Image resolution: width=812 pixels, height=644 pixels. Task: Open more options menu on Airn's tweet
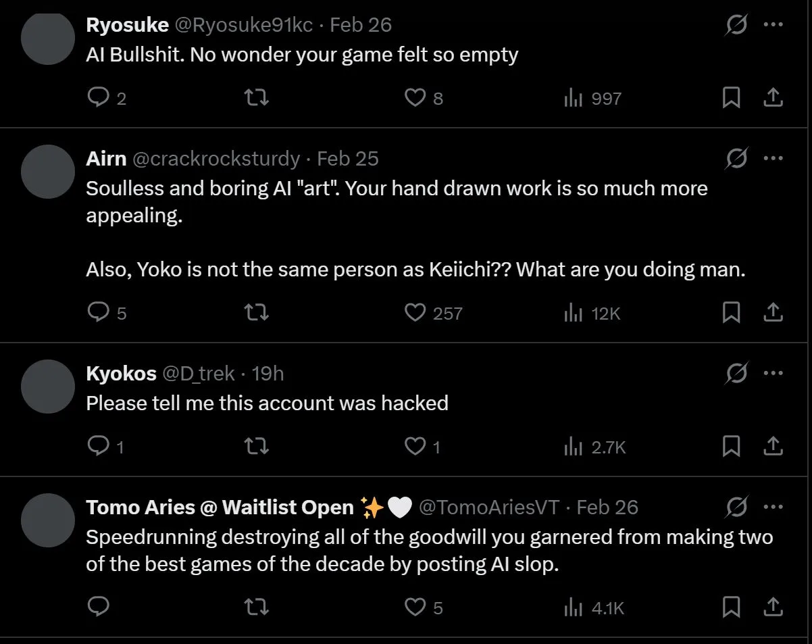coord(773,159)
